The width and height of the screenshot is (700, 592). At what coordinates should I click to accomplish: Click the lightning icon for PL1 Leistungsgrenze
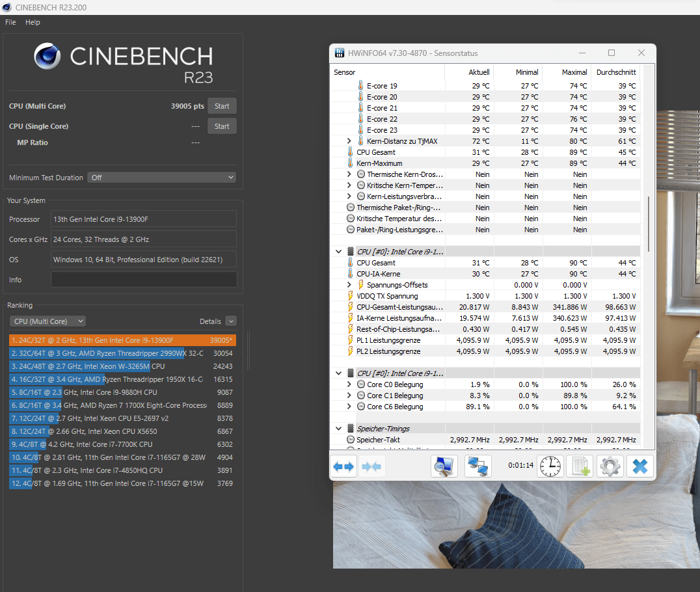pos(351,340)
